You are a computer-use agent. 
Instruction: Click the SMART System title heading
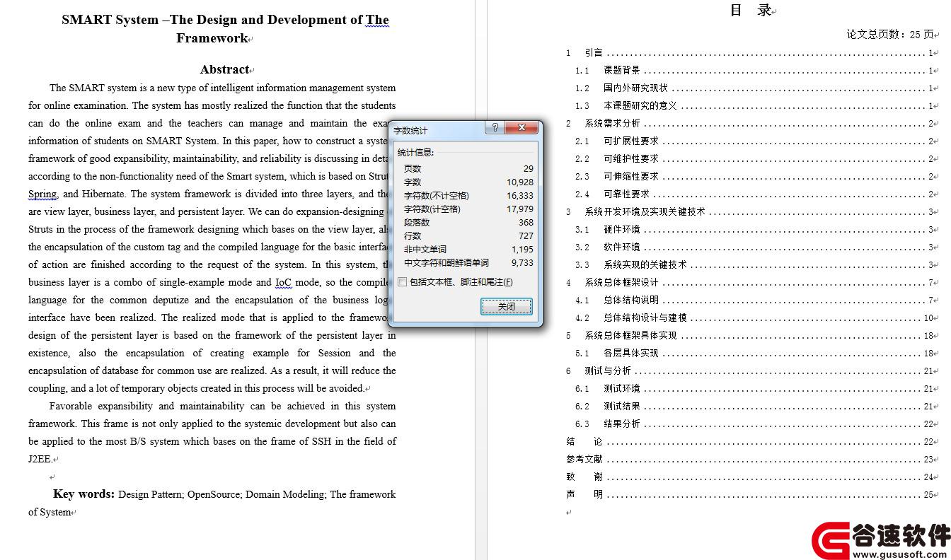(x=225, y=29)
